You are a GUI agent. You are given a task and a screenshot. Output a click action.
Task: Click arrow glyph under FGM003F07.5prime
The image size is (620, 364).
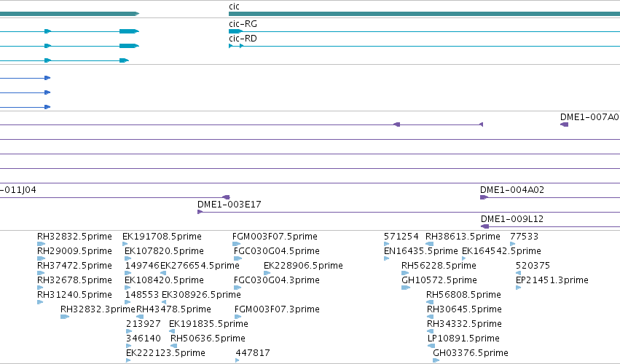pos(237,244)
